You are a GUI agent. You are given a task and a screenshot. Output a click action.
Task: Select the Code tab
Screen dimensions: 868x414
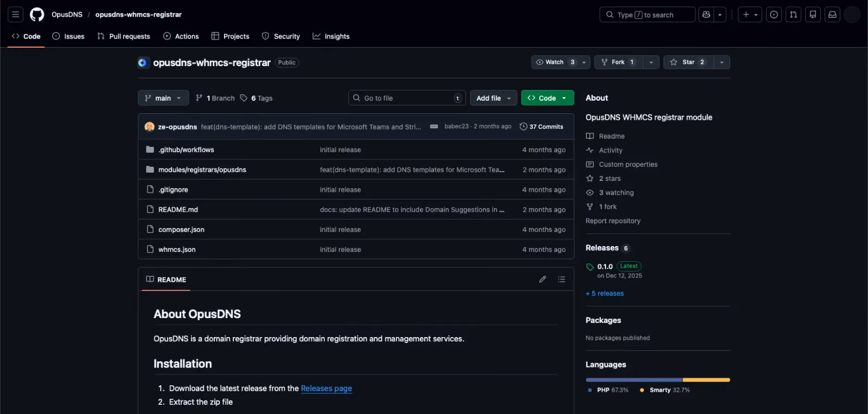pyautogui.click(x=26, y=36)
